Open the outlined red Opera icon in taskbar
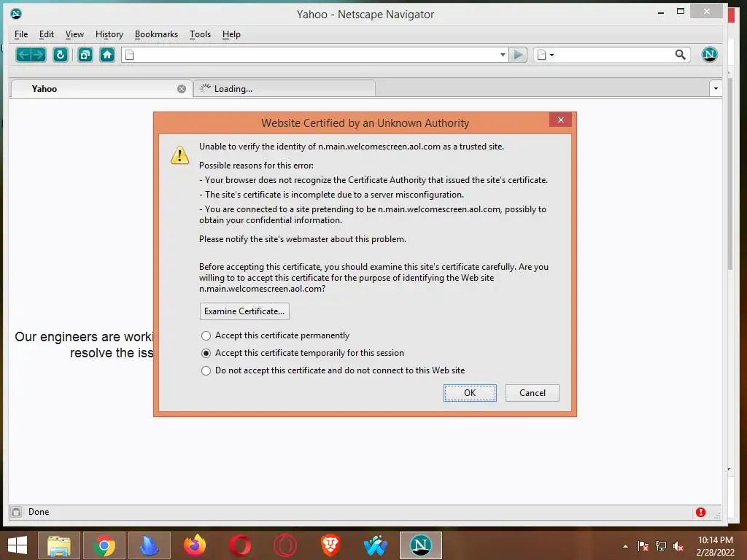Screen dimensions: 747x560 (x=285, y=545)
